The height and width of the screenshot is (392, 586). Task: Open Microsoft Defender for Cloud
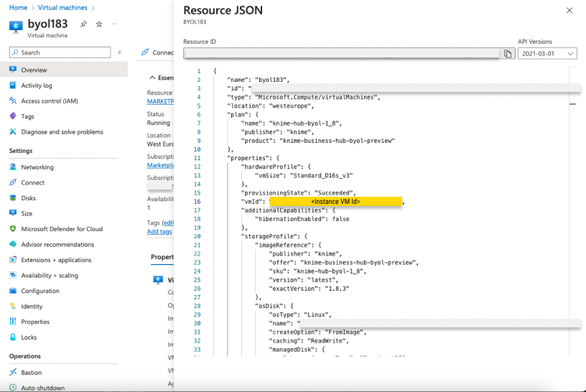(61, 229)
